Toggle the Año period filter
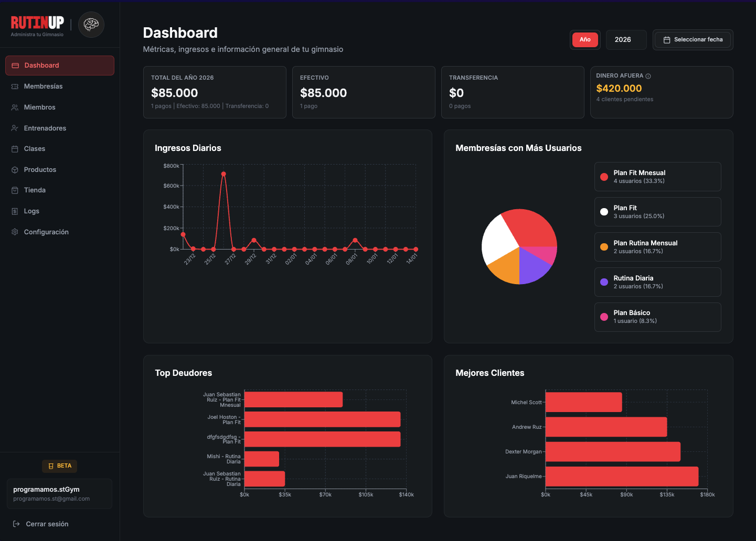 tap(585, 40)
